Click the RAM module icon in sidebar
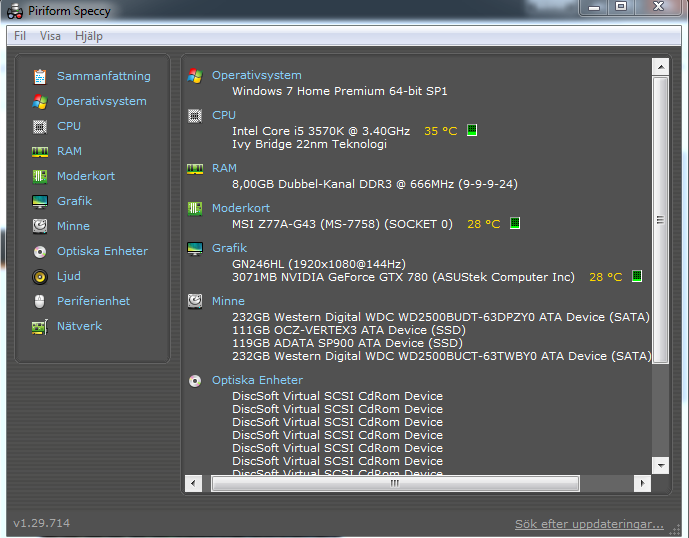This screenshot has width=689, height=538. coord(40,152)
